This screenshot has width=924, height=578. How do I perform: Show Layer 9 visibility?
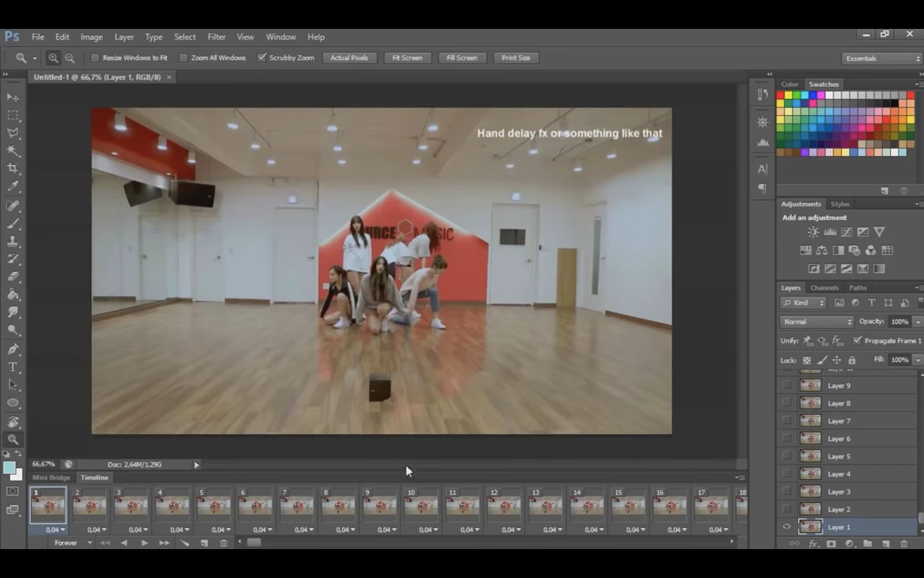(787, 385)
